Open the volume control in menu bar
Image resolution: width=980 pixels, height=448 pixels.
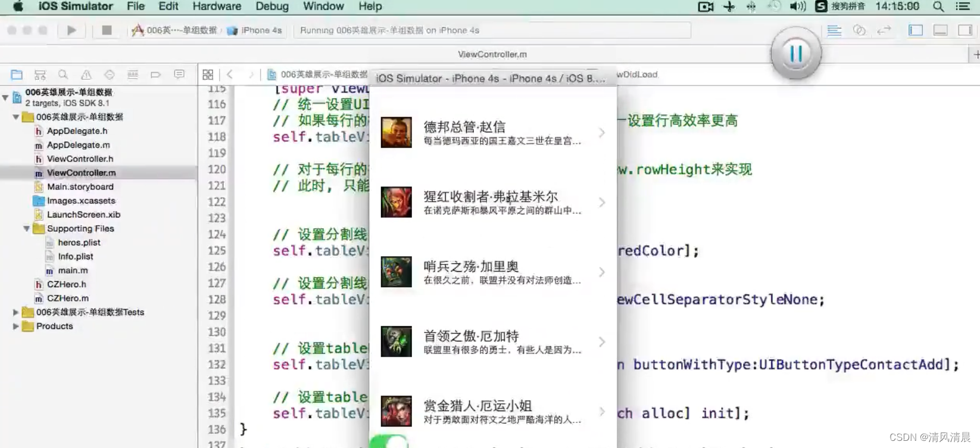[798, 7]
